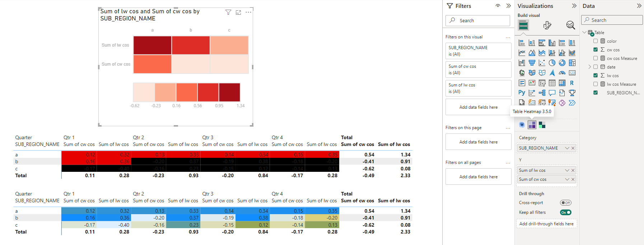Remove Sum of lw cos from Y well

point(573,170)
